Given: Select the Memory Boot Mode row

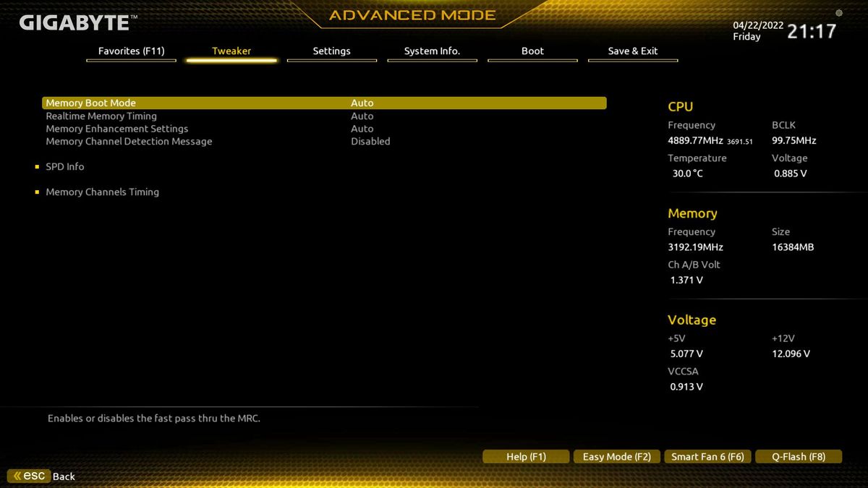Looking at the screenshot, I should [x=324, y=103].
